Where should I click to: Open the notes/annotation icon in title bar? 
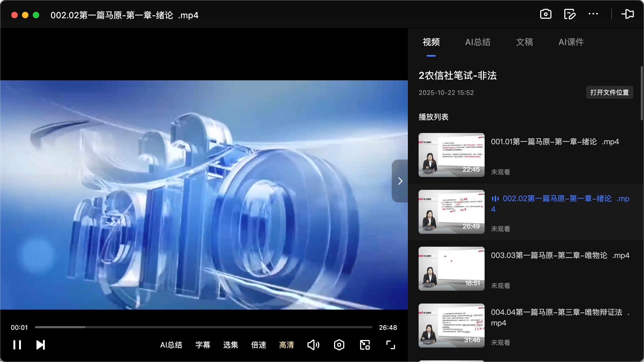tap(569, 14)
